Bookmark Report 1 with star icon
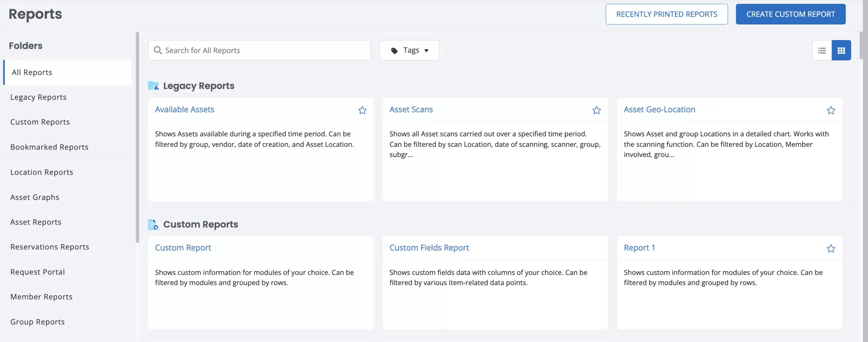868x342 pixels. (831, 249)
